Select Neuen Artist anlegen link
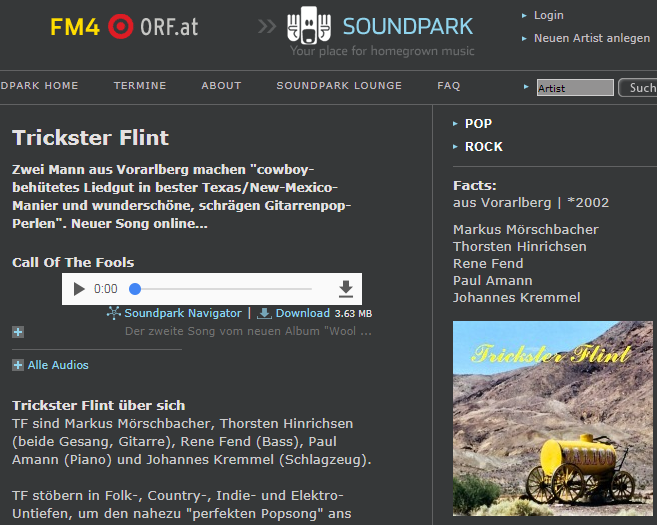 (x=592, y=38)
